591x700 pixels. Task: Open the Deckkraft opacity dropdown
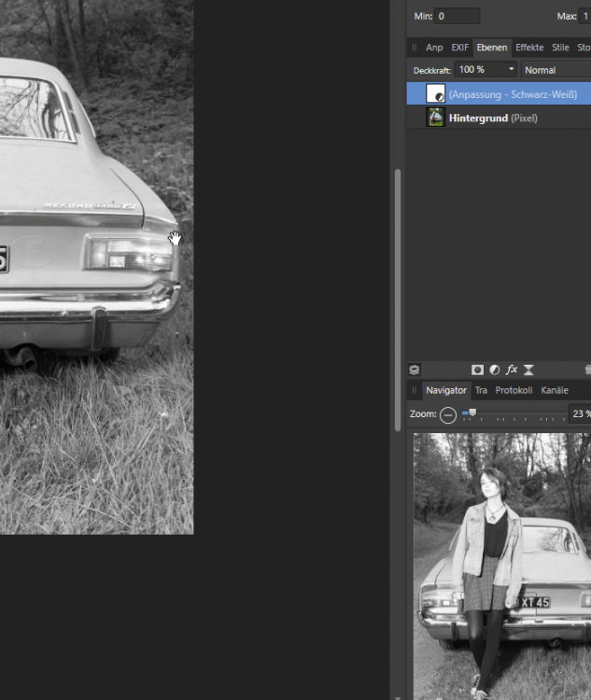(x=512, y=70)
